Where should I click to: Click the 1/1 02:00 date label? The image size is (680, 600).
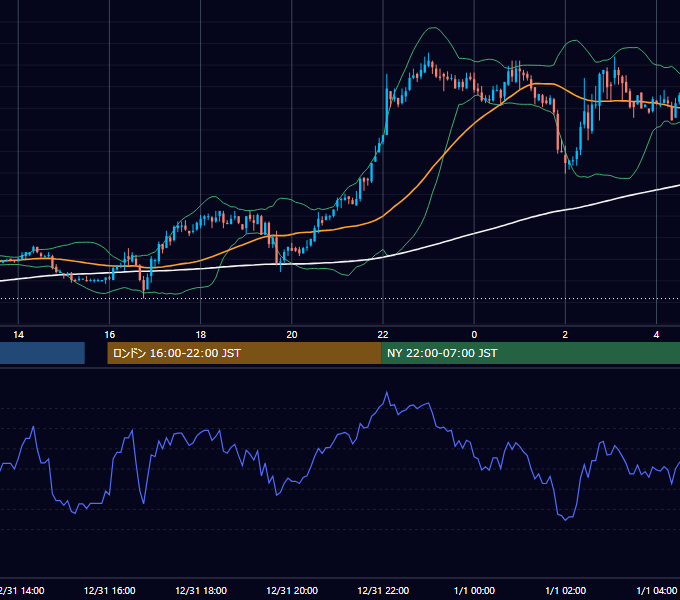click(565, 590)
